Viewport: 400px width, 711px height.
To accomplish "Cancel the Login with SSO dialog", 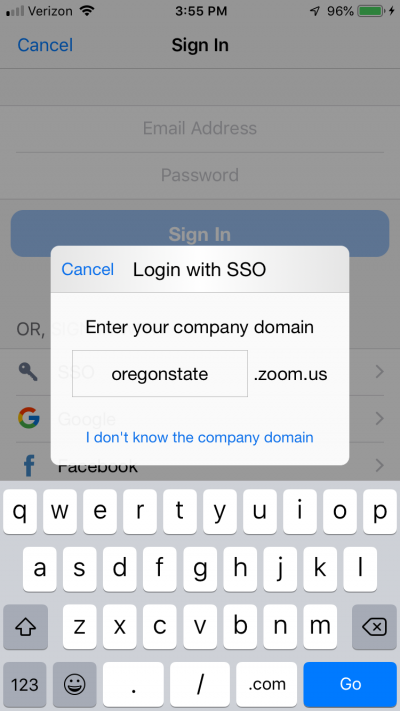I will click(88, 269).
